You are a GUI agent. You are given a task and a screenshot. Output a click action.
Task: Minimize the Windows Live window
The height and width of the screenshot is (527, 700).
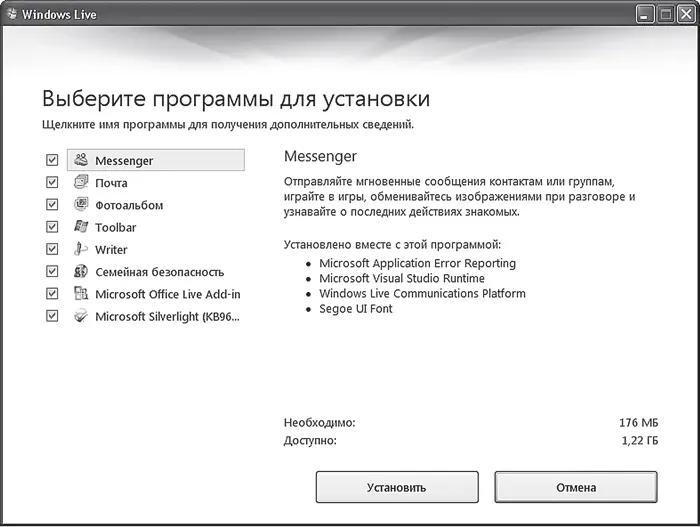point(645,14)
